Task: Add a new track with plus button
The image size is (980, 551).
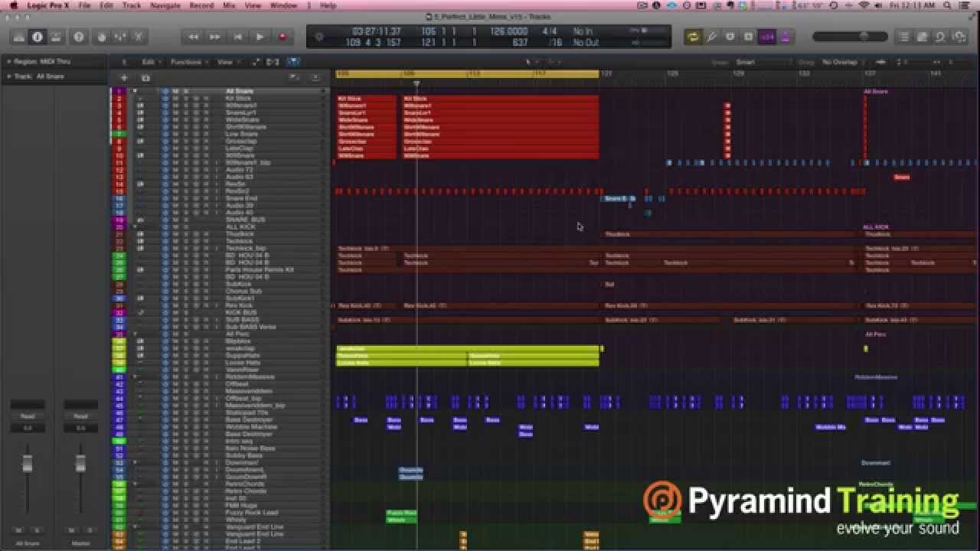Action: click(124, 78)
